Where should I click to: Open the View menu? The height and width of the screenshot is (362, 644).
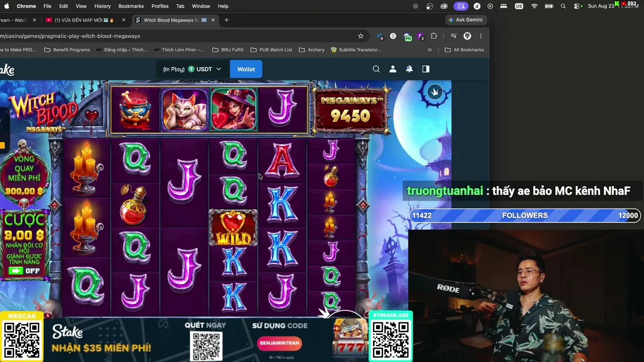tap(81, 6)
